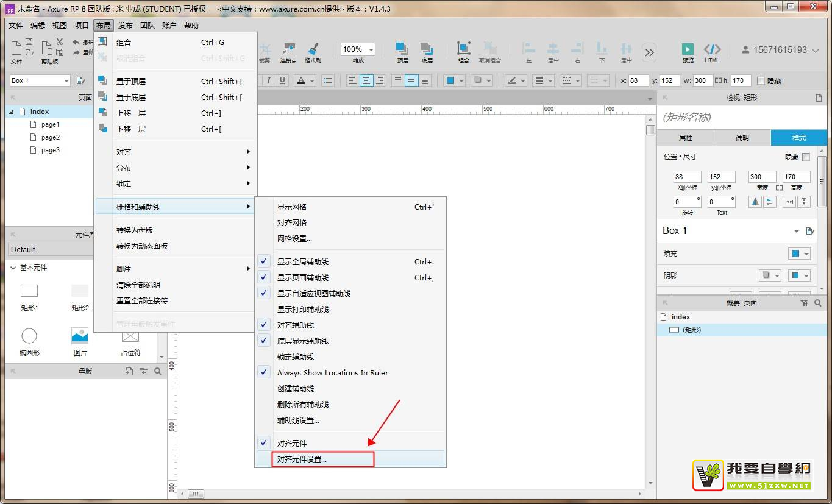Choose 创建辅助线 from submenu
Image resolution: width=832 pixels, height=504 pixels.
point(350,388)
